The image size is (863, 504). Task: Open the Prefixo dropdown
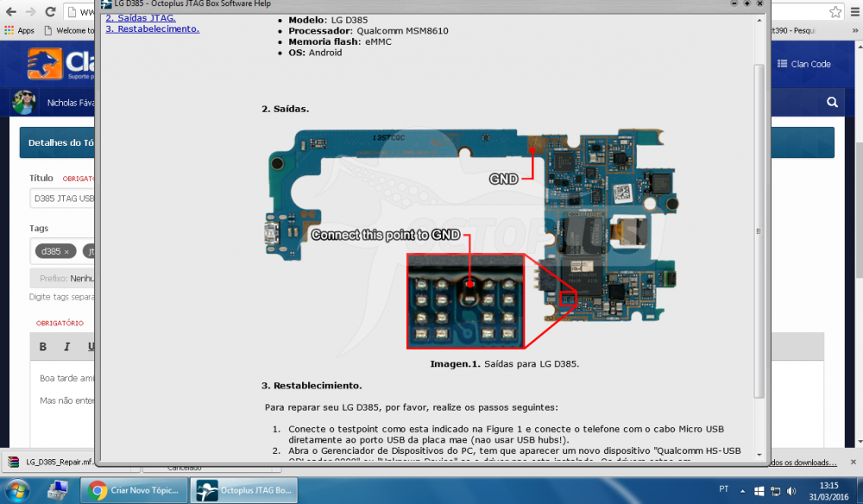62,279
